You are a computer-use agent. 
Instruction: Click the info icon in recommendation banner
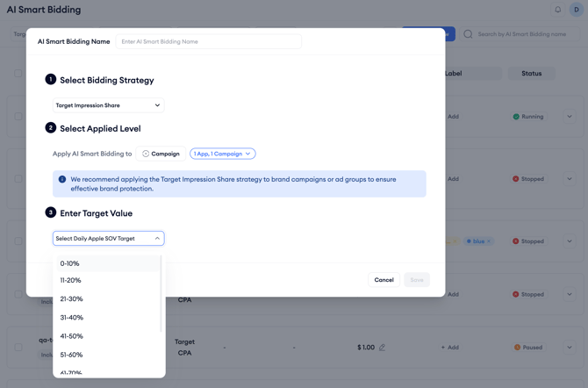click(x=62, y=179)
